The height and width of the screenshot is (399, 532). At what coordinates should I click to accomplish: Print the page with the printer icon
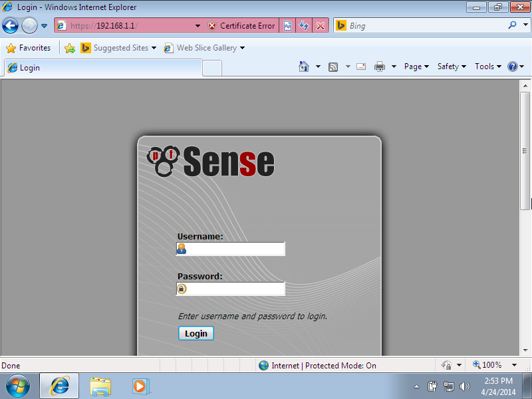point(379,66)
